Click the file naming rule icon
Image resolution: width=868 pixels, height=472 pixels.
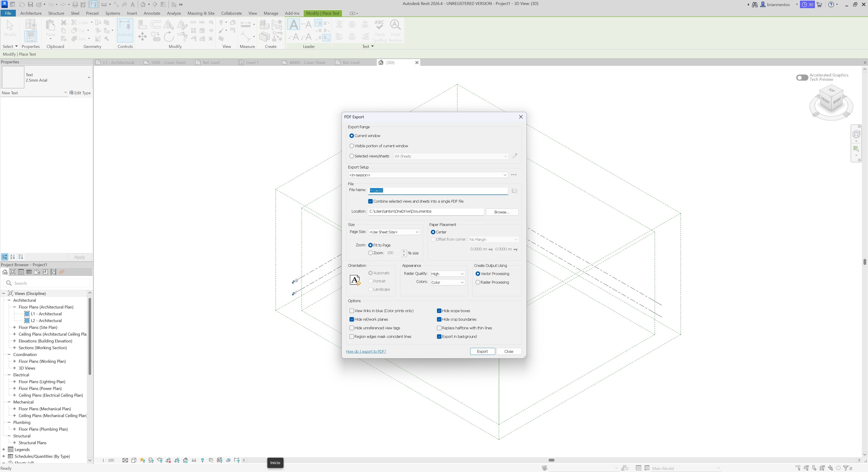point(514,191)
